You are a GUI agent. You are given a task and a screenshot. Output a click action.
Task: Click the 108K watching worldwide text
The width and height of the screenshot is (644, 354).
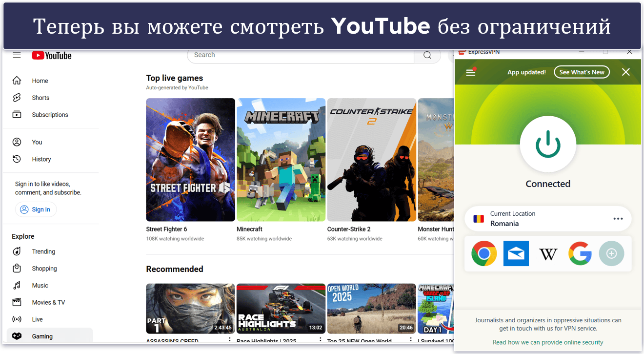pyautogui.click(x=175, y=239)
